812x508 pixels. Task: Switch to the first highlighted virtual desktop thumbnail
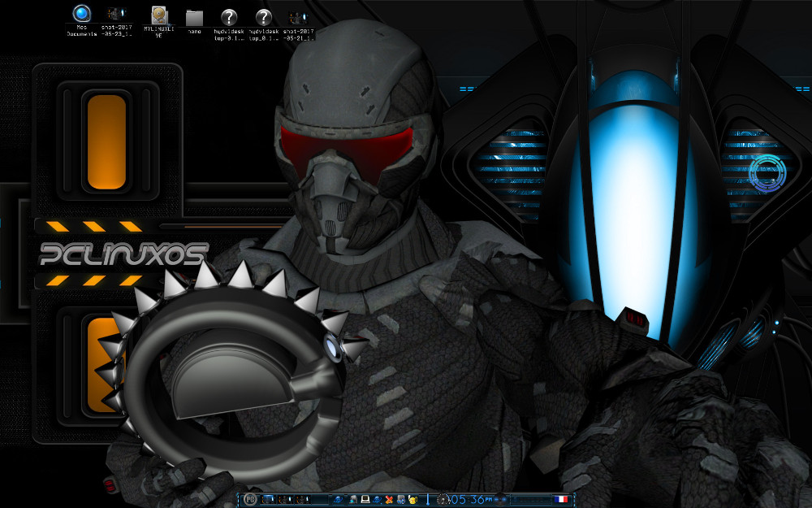click(x=268, y=499)
